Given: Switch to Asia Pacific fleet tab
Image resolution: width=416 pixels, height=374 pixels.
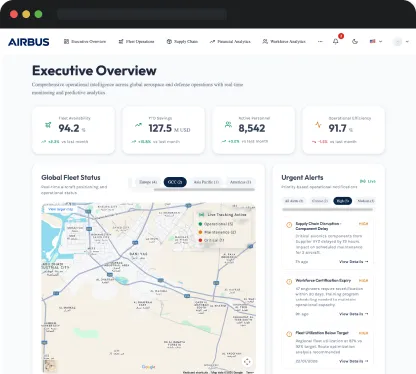Looking at the screenshot, I should (206, 182).
